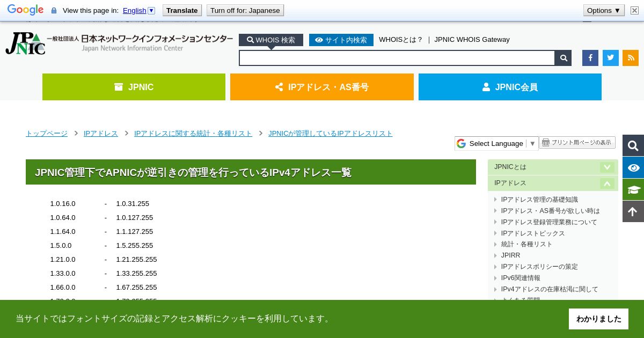Open the JPNIC会員 main menu
The image size is (644, 338).
(510, 87)
